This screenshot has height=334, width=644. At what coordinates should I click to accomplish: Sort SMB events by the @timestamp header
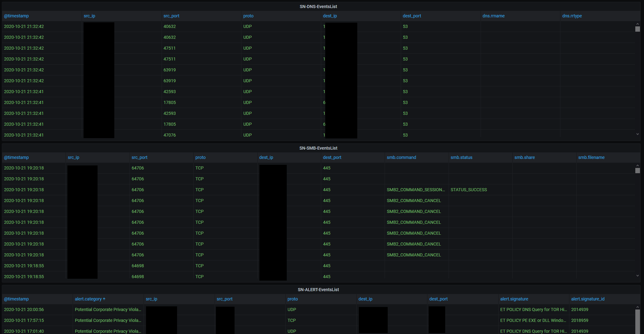[x=16, y=157]
